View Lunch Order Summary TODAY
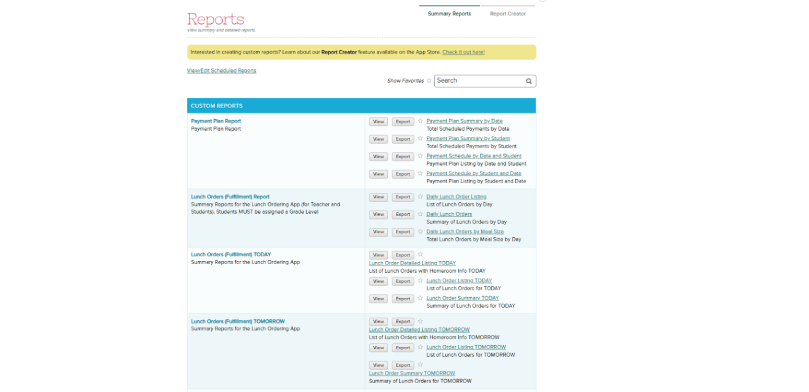 click(x=378, y=299)
